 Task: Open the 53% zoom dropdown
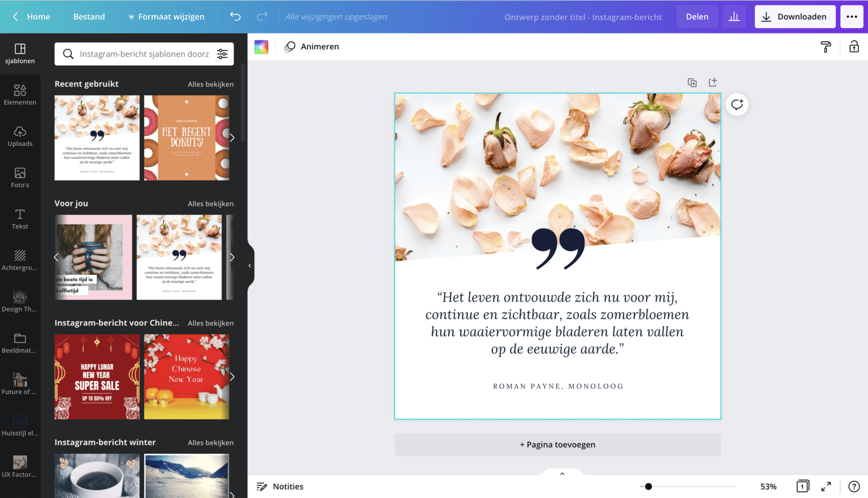[768, 487]
